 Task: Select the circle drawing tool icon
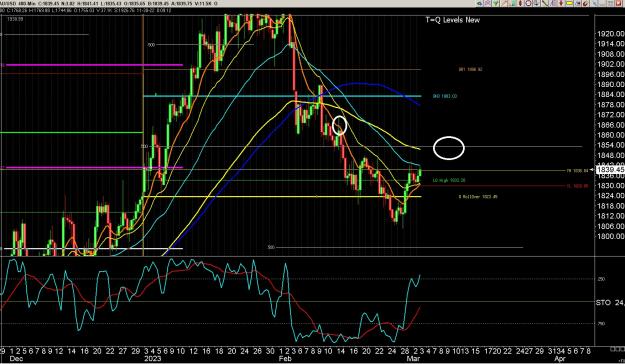click(529, 4)
